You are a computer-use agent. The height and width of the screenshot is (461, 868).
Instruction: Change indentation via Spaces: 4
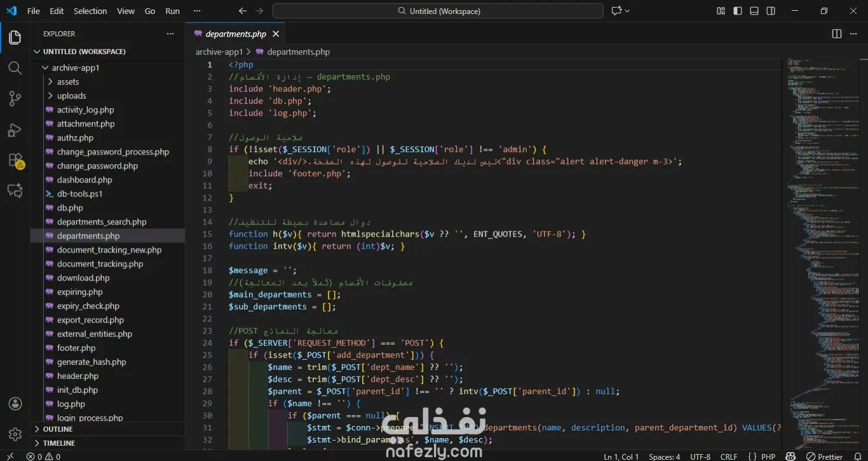[x=664, y=456]
